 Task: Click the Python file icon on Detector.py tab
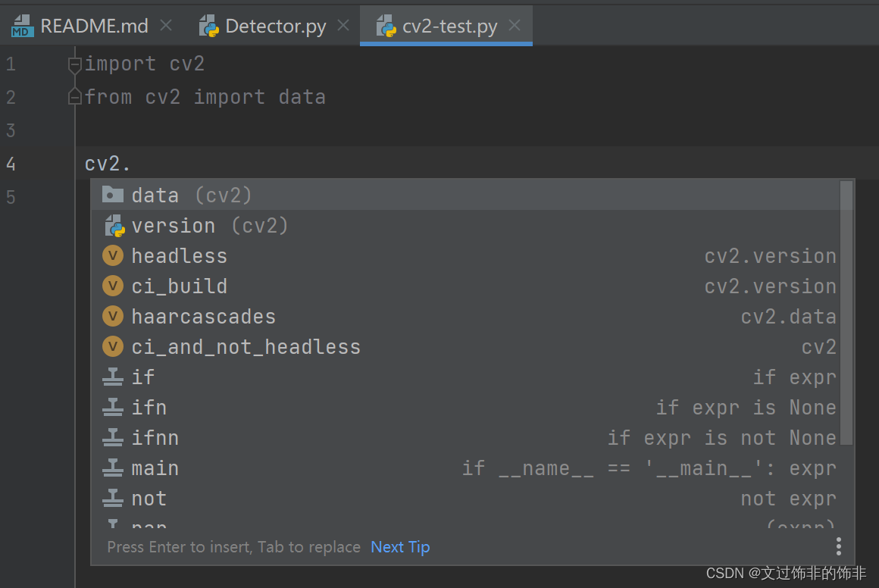point(209,27)
